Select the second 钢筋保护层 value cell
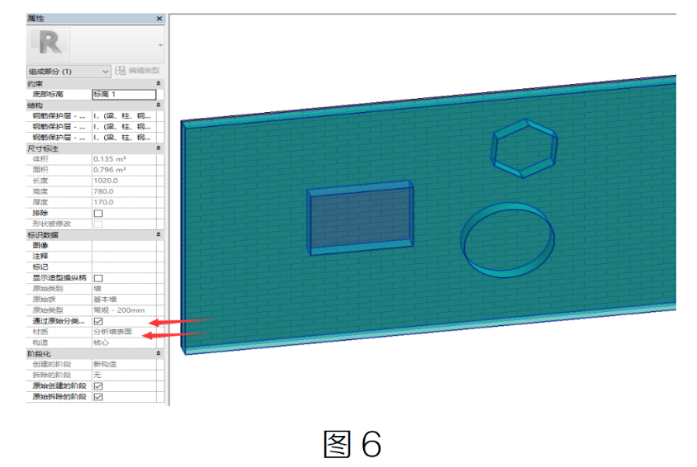697x467 pixels. point(124,127)
